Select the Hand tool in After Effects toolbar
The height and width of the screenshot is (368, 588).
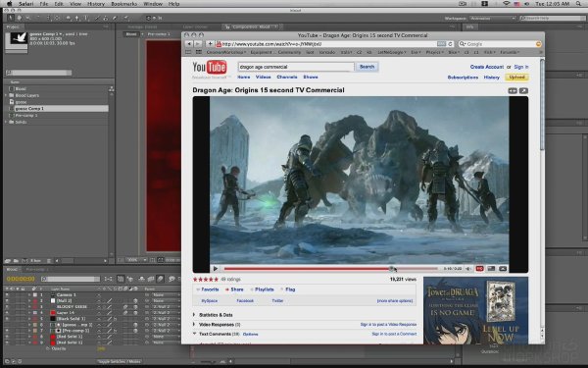pos(19,18)
